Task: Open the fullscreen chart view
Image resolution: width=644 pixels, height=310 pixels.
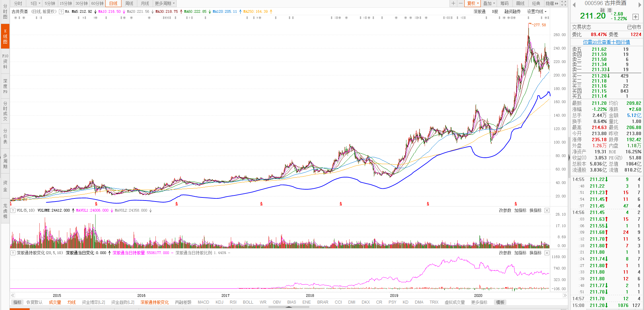Action: [564, 3]
